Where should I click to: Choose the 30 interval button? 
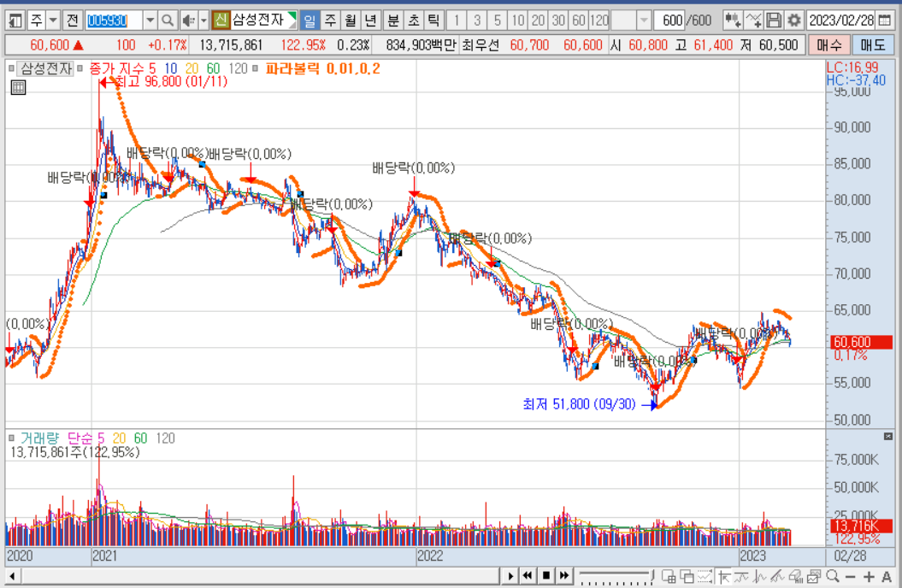pyautogui.click(x=558, y=21)
